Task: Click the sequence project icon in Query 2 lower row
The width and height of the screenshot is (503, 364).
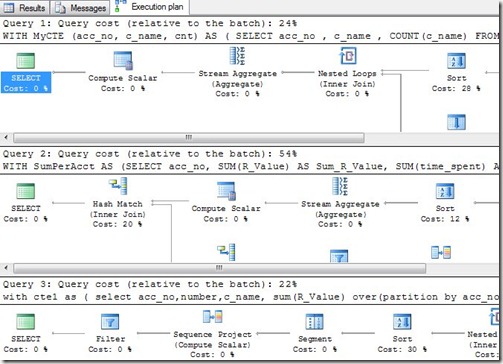Action: pyautogui.click(x=441, y=252)
